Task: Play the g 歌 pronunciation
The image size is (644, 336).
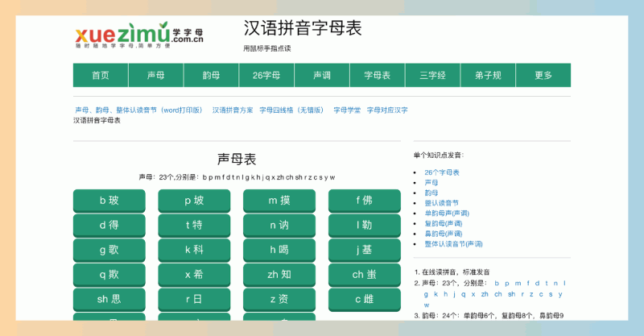Action: tap(109, 250)
